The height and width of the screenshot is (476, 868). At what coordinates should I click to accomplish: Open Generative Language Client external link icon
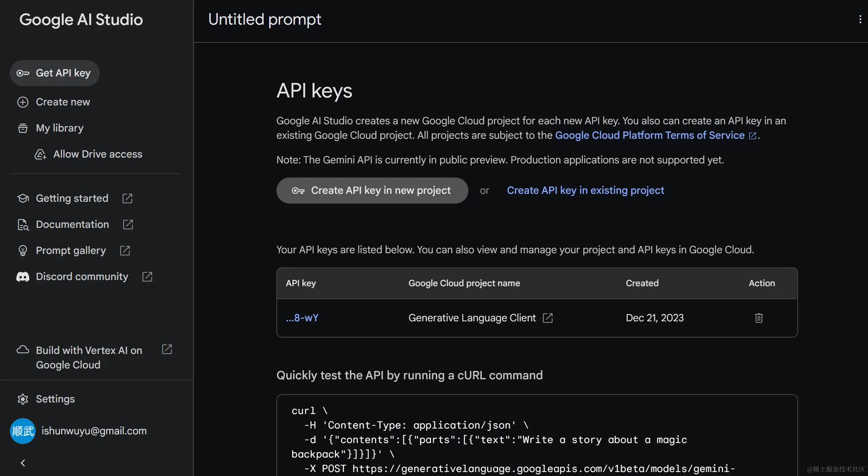[x=548, y=318]
